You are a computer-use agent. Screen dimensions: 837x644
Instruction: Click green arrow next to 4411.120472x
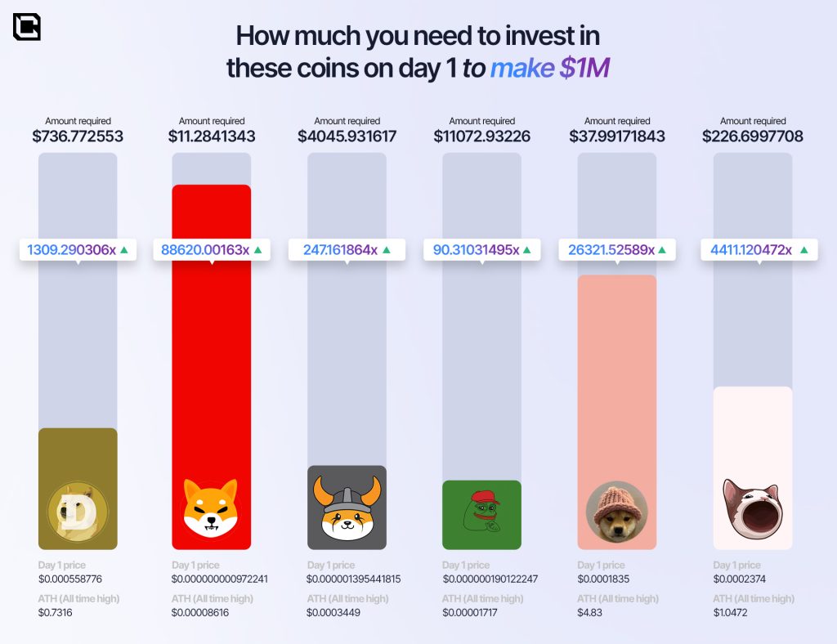(804, 250)
